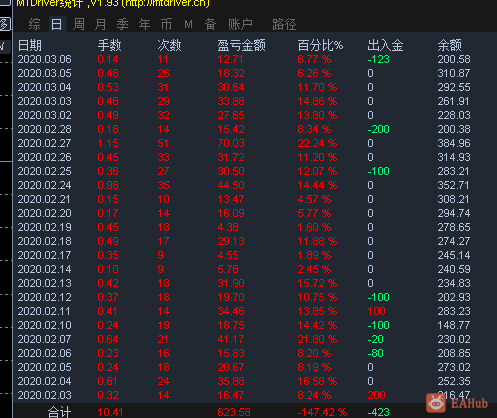Select the date cell 2020.02.24

coord(44,185)
